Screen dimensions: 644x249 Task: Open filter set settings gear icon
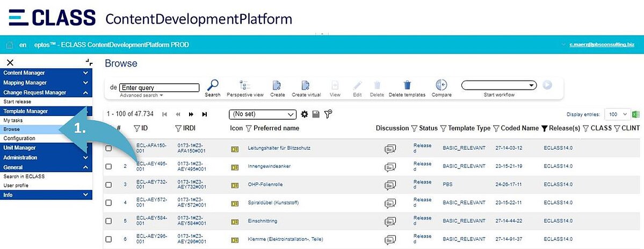point(305,114)
